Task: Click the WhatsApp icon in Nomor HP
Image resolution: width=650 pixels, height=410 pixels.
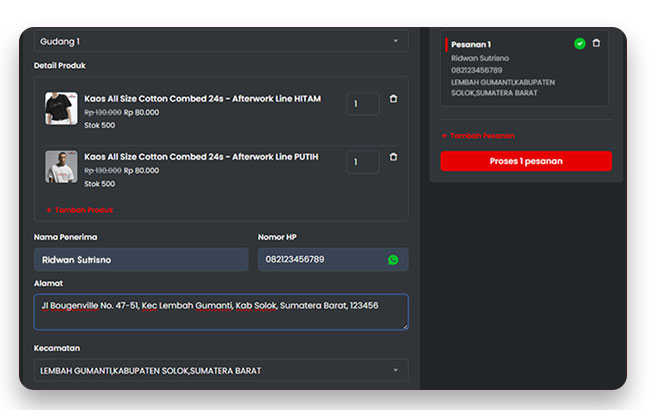Action: click(x=393, y=260)
